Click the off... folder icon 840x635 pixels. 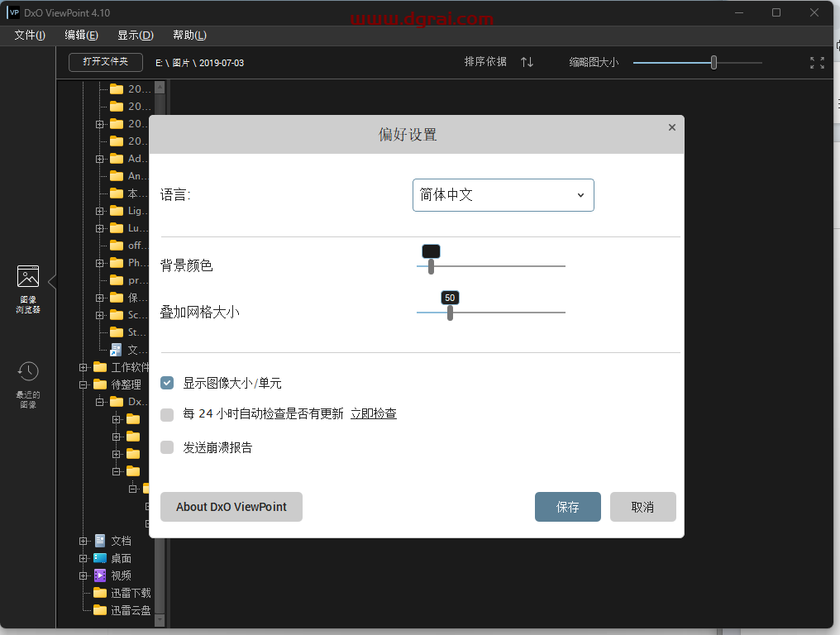pyautogui.click(x=117, y=246)
